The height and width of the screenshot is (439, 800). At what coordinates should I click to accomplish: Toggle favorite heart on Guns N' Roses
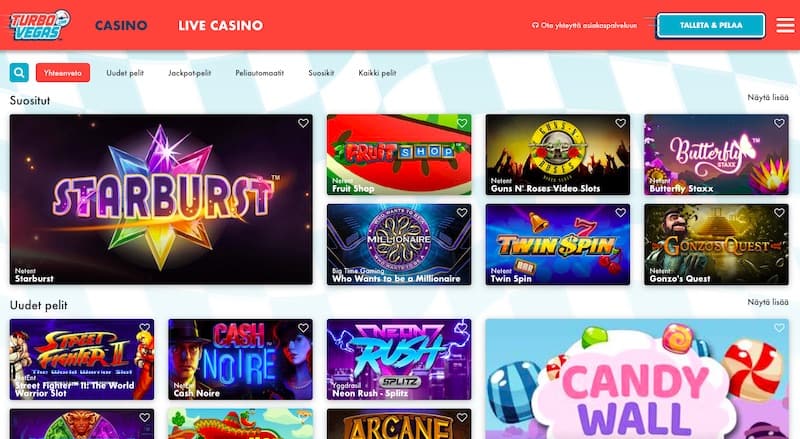620,123
